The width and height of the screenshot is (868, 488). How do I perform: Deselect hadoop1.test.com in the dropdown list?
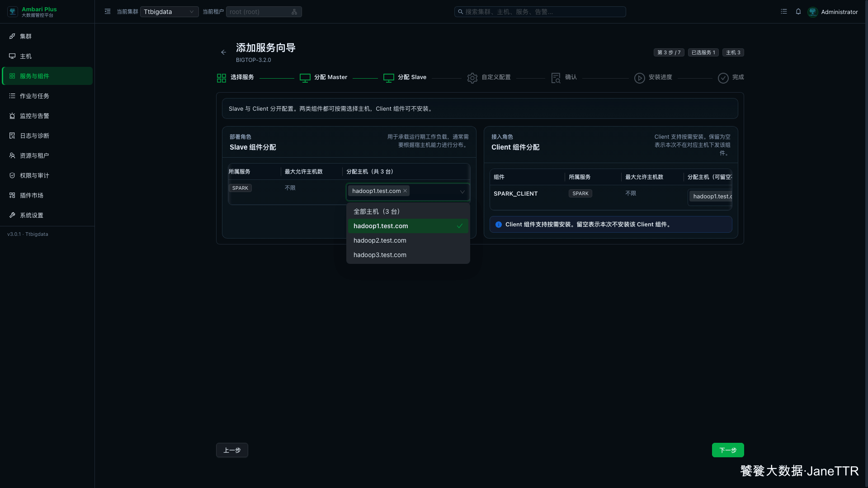pyautogui.click(x=408, y=226)
